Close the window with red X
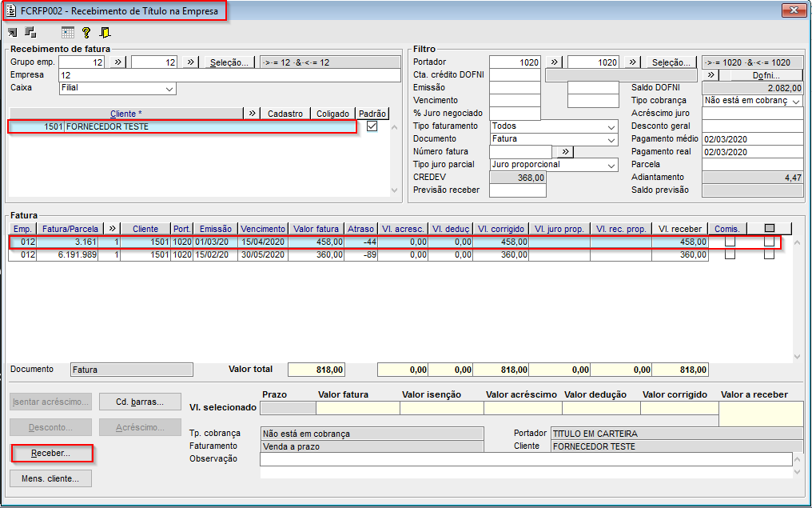The width and height of the screenshot is (812, 508). (794, 10)
